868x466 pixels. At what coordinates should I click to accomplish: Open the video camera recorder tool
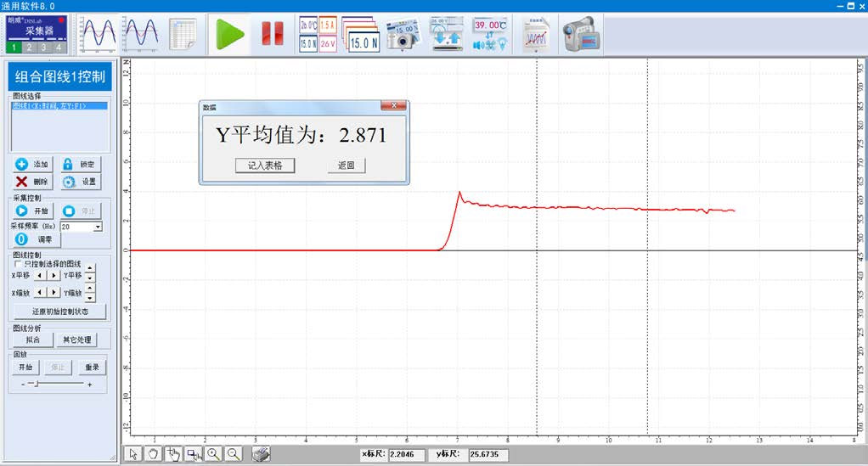tap(581, 34)
